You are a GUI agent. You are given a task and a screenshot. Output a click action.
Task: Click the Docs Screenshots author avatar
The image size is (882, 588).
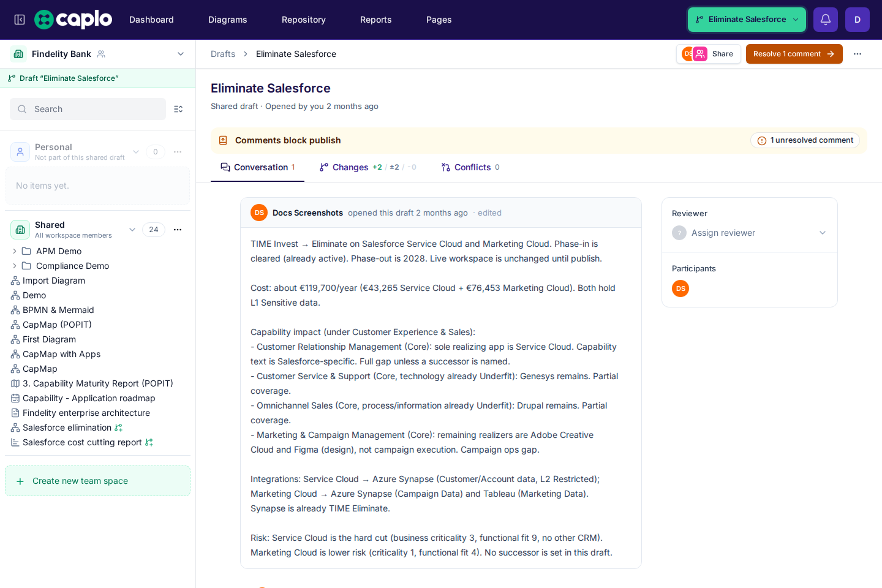[x=259, y=213]
